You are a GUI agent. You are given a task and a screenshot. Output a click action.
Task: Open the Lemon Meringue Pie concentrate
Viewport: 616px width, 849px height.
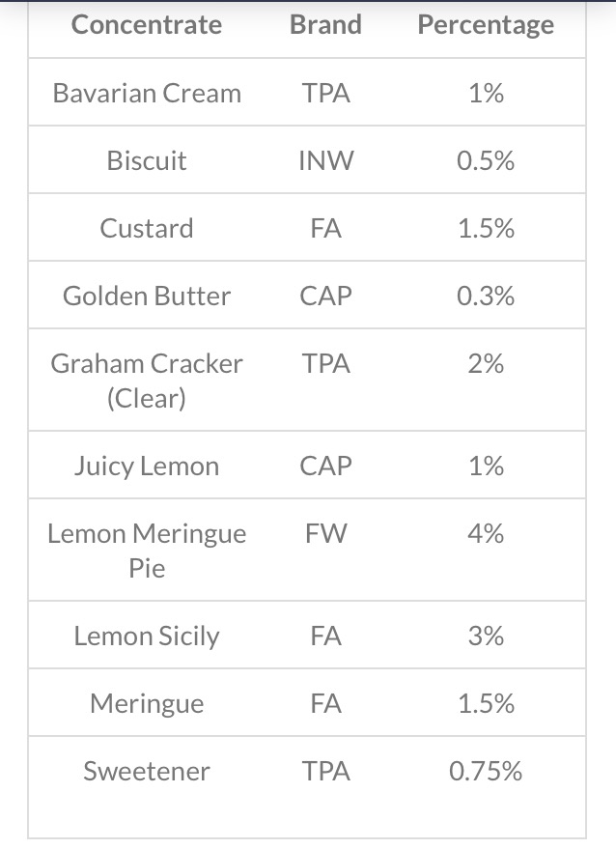148,551
